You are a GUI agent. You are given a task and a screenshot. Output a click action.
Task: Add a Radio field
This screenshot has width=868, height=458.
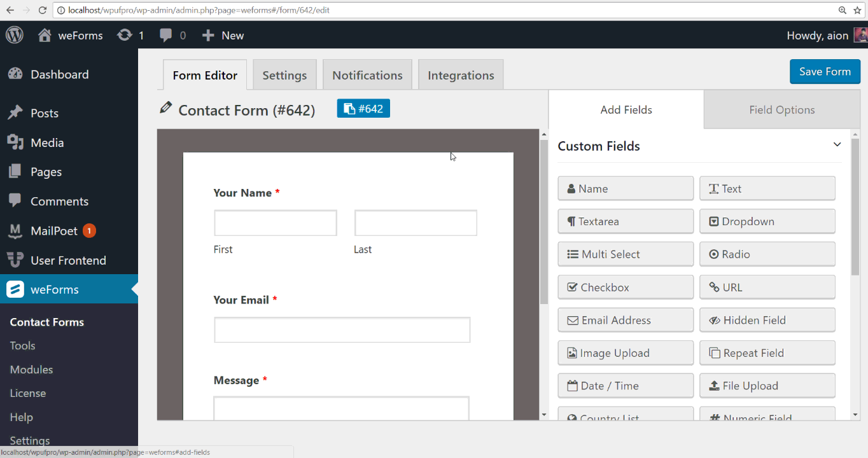767,254
